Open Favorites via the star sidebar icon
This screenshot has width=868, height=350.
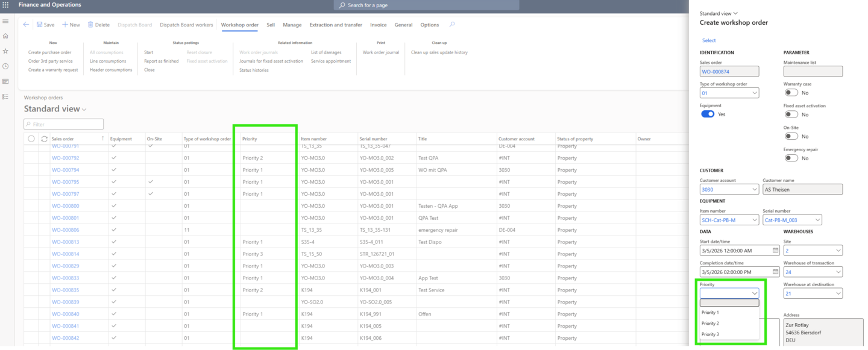5,51
